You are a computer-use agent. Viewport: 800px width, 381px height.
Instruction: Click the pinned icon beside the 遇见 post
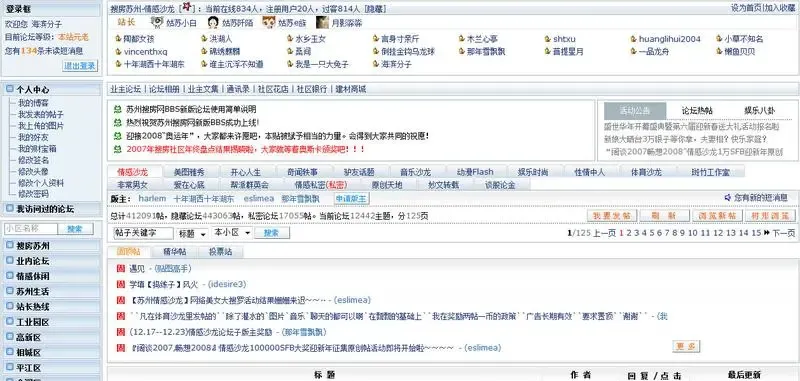coord(120,268)
